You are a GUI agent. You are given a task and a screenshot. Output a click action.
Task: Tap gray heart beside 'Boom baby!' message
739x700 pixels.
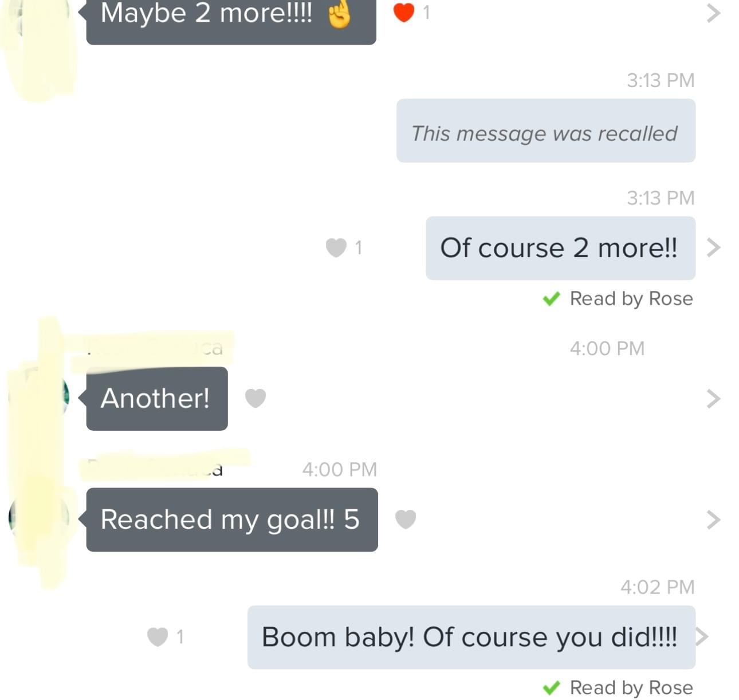tap(158, 636)
